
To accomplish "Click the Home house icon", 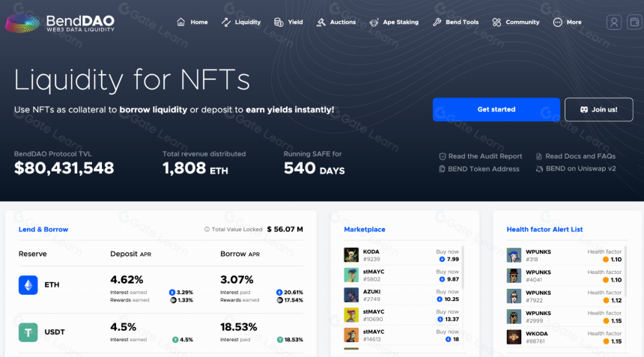I will 180,22.
